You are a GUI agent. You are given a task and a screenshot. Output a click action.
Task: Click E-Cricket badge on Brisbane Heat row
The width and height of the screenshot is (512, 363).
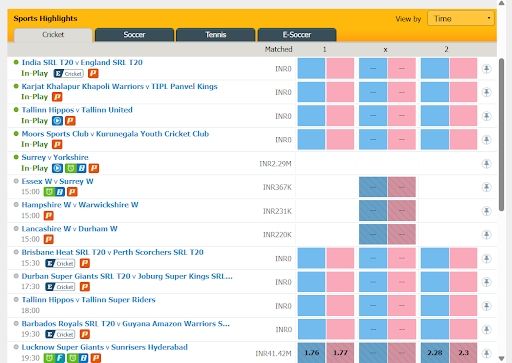[x=60, y=263]
